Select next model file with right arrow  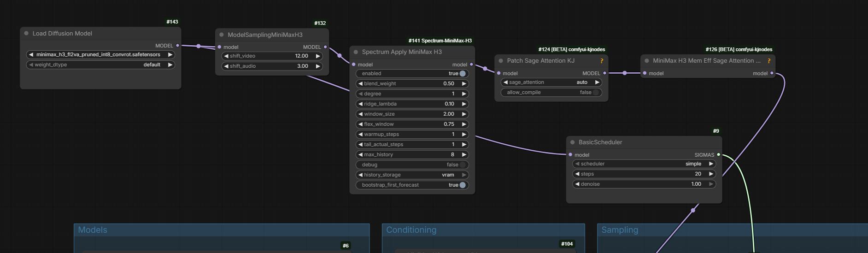(x=170, y=54)
